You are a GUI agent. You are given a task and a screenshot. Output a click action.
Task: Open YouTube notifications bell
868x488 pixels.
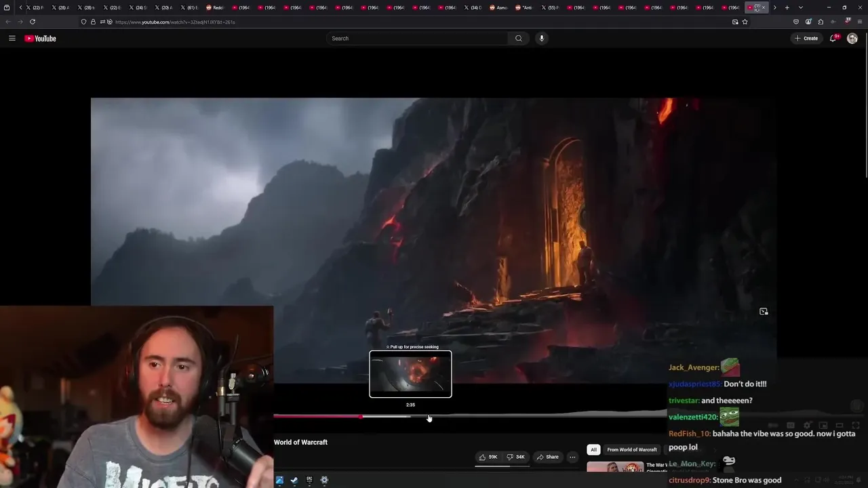pyautogui.click(x=833, y=39)
